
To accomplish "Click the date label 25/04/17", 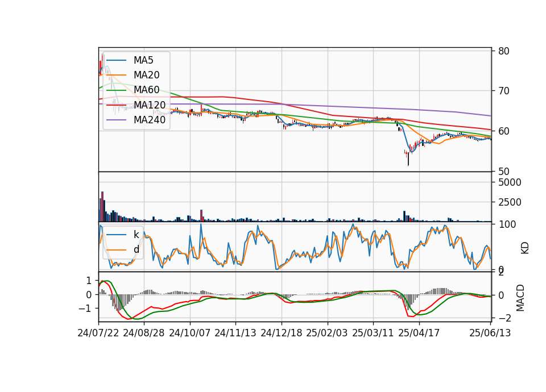I will (419, 333).
